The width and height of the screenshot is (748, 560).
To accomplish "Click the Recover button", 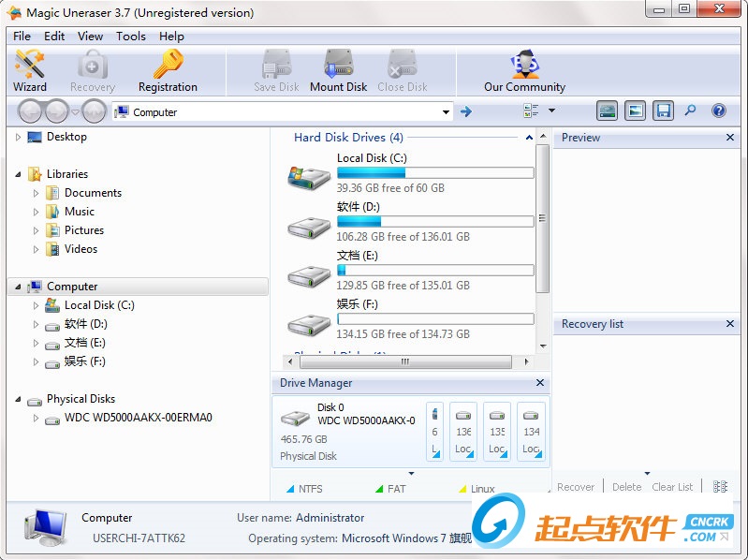I will tap(576, 487).
